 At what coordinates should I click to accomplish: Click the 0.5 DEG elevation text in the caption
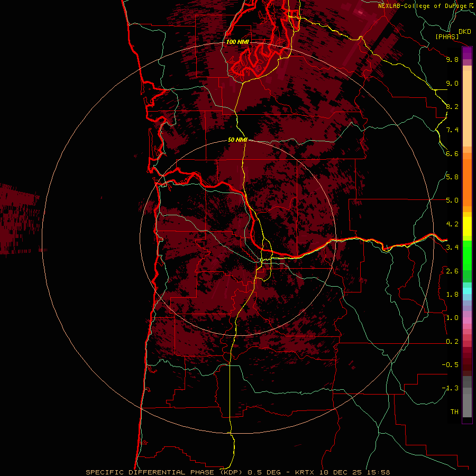[264, 472]
